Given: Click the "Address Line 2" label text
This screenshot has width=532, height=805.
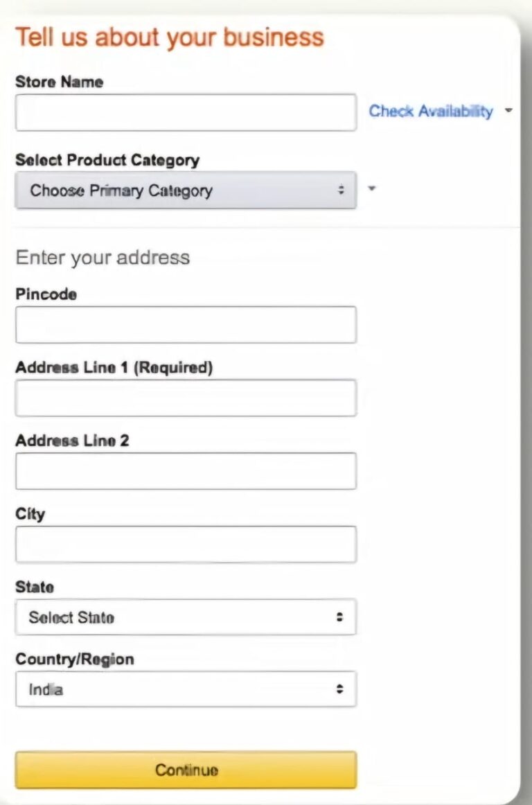Looking at the screenshot, I should pos(72,441).
